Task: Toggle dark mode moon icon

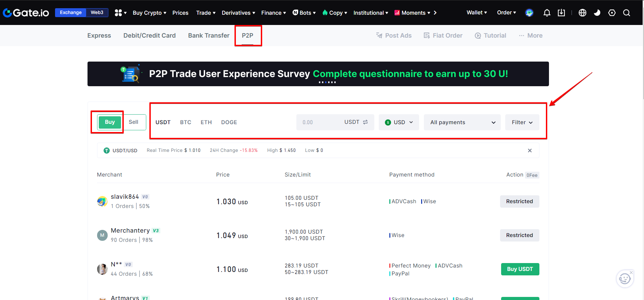Action: coord(597,13)
